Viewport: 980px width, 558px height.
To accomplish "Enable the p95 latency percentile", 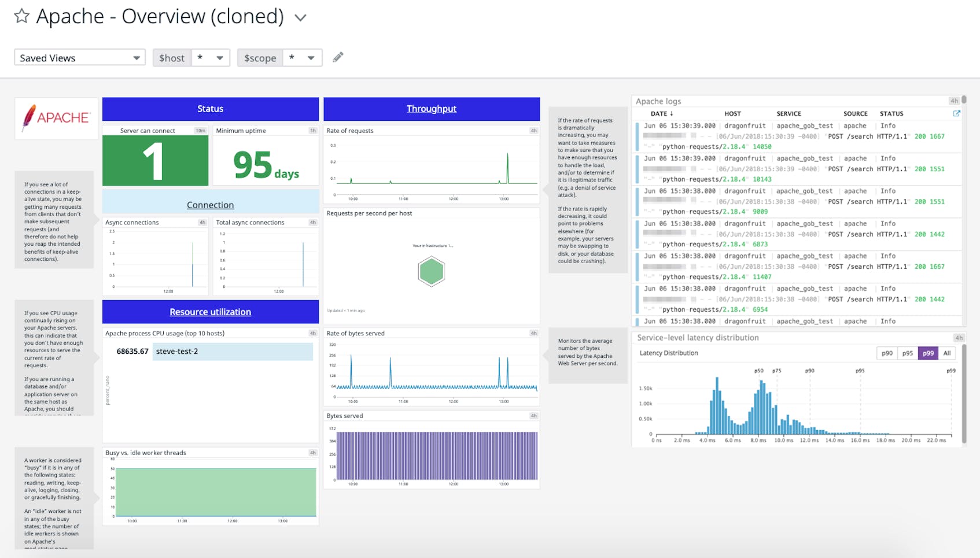I will [x=907, y=353].
